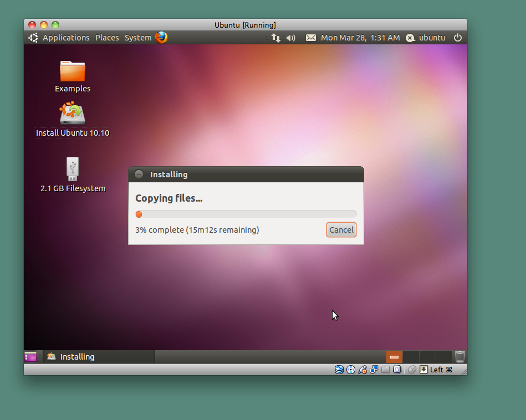Screen dimensions: 526x420
Task: Cancel the Ubuntu installation
Action: coord(341,229)
